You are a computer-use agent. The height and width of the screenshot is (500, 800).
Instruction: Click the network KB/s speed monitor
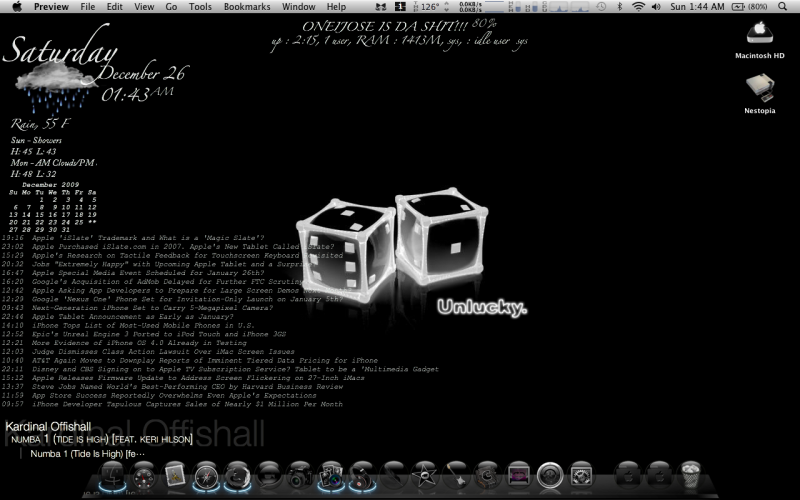coord(470,7)
